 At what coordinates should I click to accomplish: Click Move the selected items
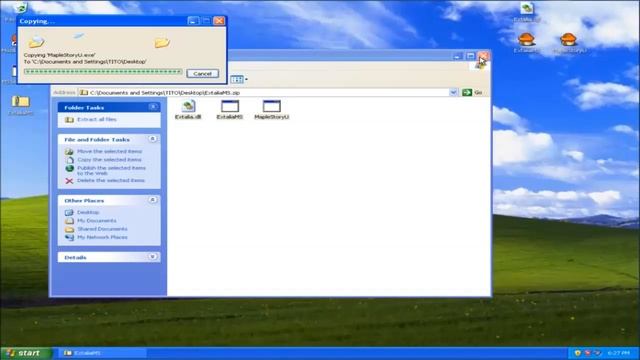109,151
